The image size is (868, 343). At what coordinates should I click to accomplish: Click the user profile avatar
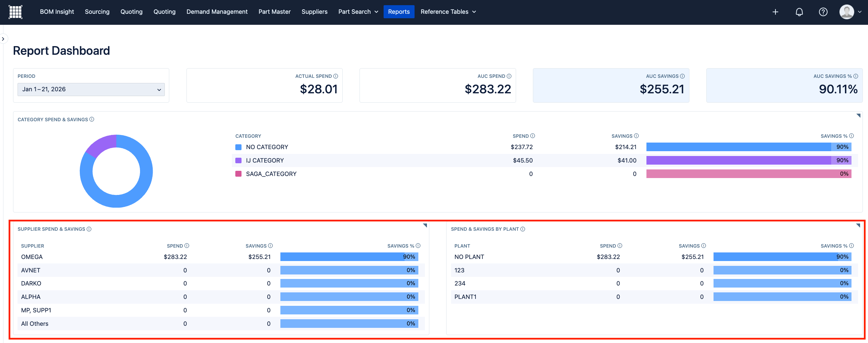tap(847, 12)
